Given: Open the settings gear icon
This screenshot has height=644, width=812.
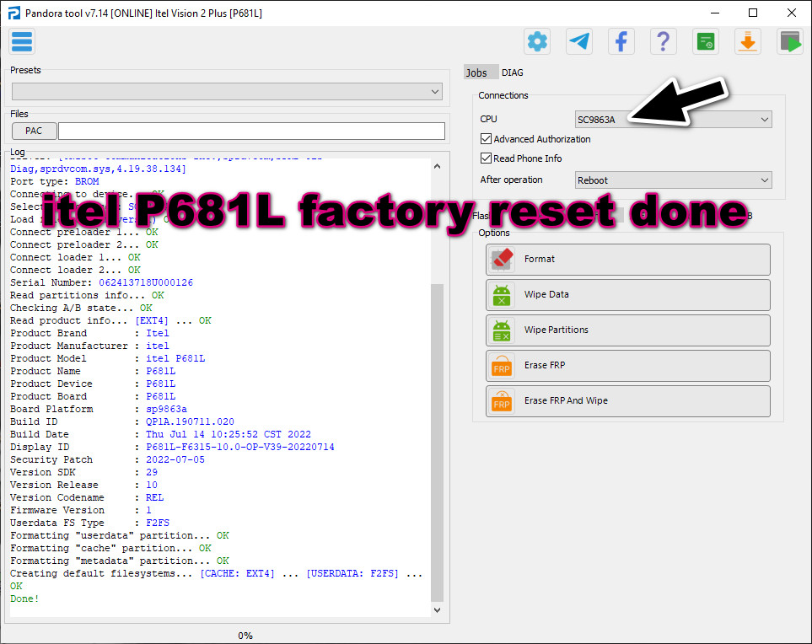Looking at the screenshot, I should [x=537, y=40].
